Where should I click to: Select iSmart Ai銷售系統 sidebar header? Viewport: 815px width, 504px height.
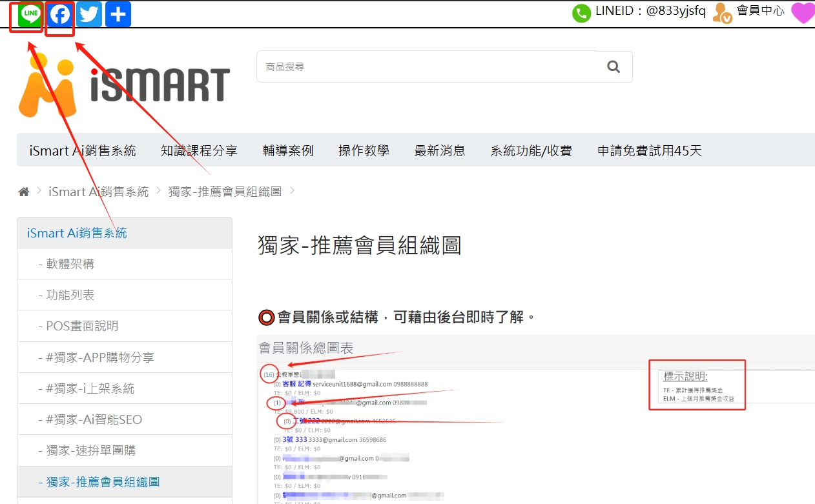tap(125, 233)
